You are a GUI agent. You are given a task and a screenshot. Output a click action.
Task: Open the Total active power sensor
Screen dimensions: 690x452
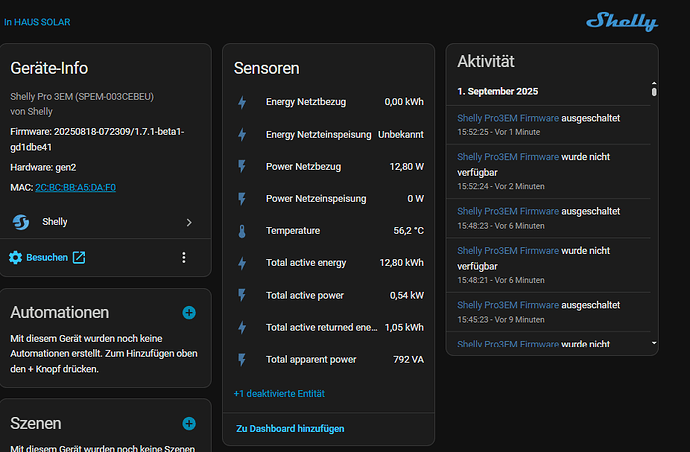point(306,295)
